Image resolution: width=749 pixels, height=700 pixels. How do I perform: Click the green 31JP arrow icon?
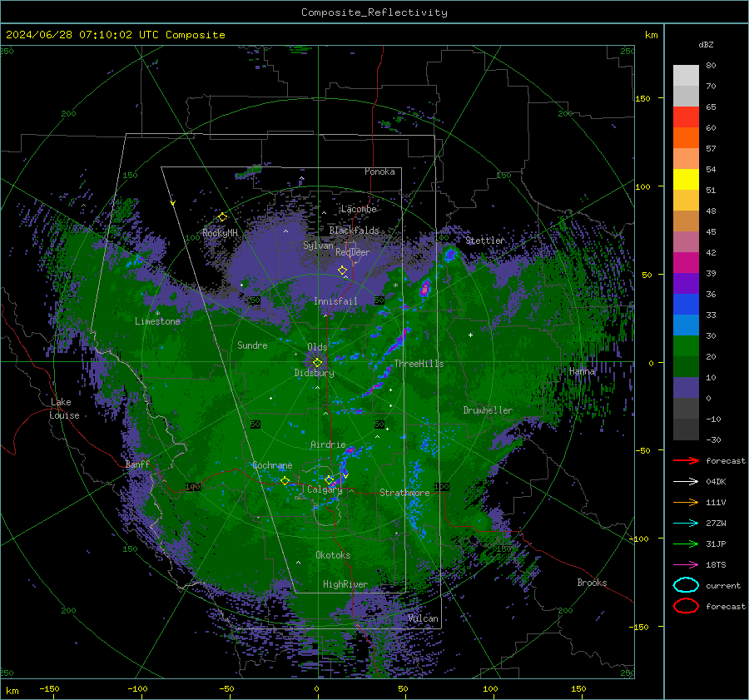coord(686,544)
